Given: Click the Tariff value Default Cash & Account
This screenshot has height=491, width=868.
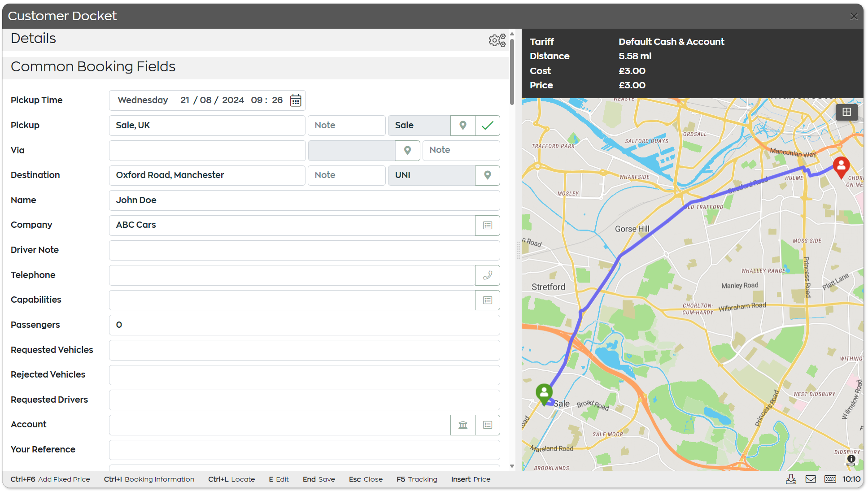Looking at the screenshot, I should 671,42.
